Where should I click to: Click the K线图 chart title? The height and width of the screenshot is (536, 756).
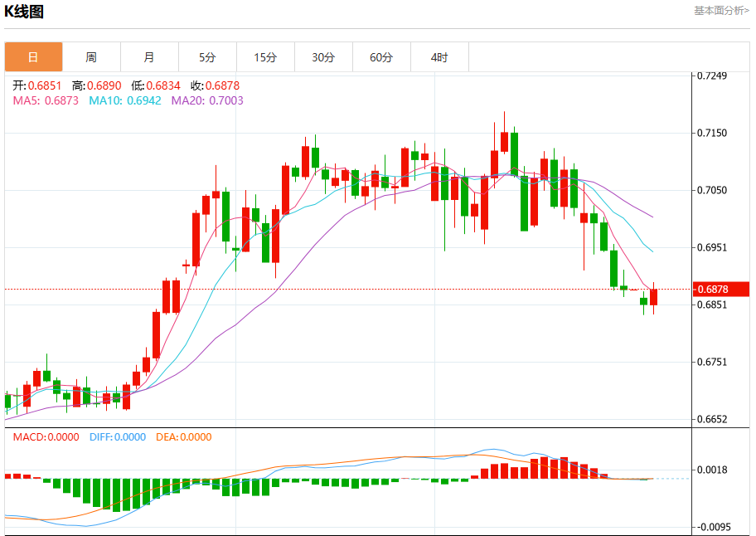coord(24,12)
